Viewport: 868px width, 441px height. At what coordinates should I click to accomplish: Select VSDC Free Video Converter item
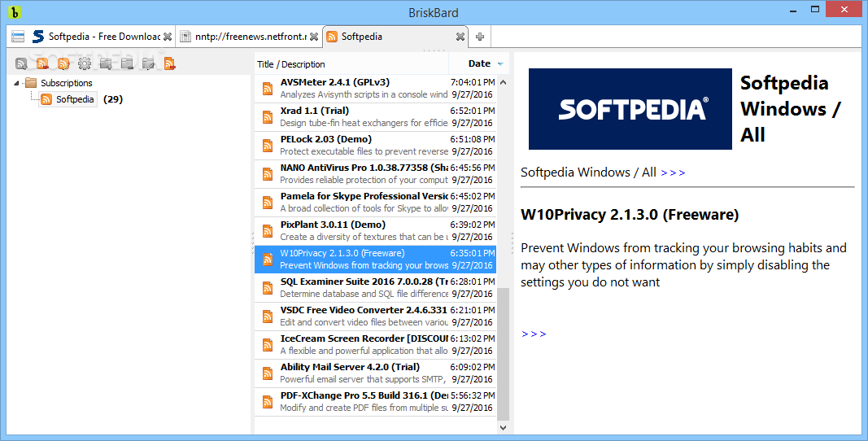coord(375,317)
